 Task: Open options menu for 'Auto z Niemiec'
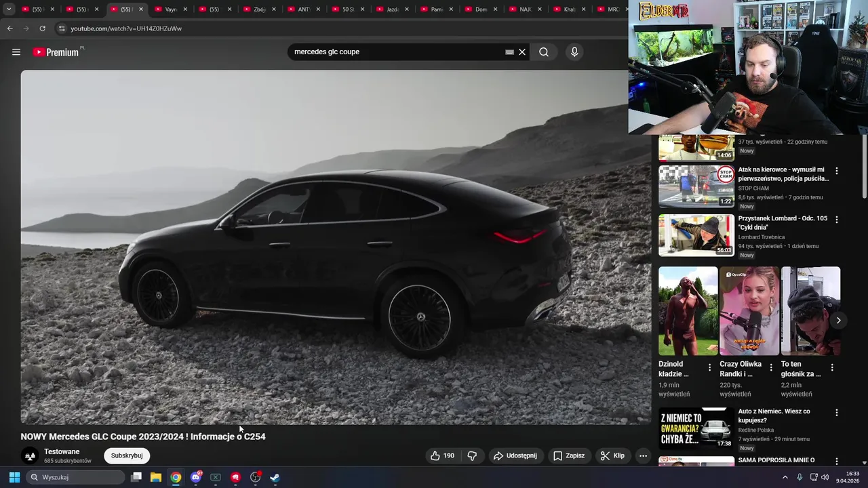836,412
